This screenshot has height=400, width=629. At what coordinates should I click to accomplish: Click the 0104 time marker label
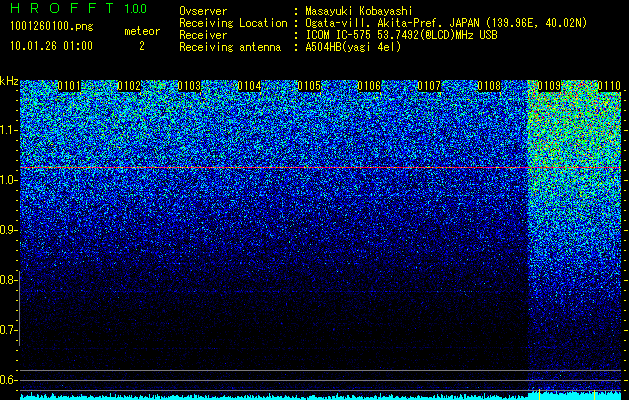pos(249,86)
